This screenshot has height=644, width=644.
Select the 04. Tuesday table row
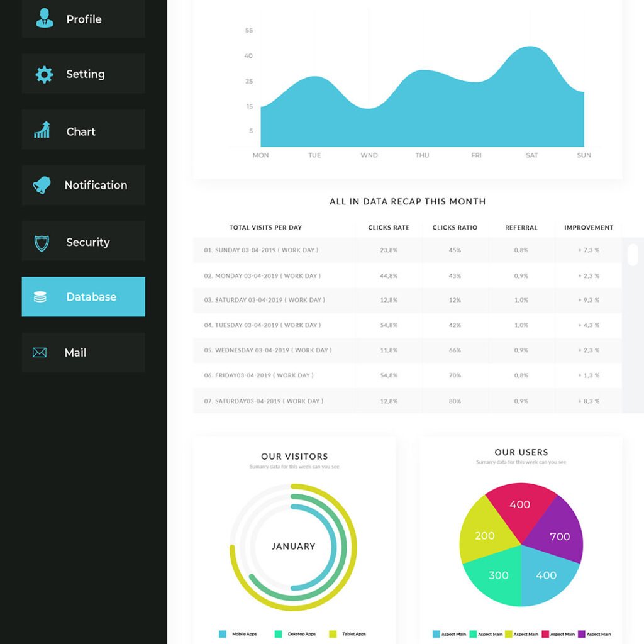click(x=407, y=325)
